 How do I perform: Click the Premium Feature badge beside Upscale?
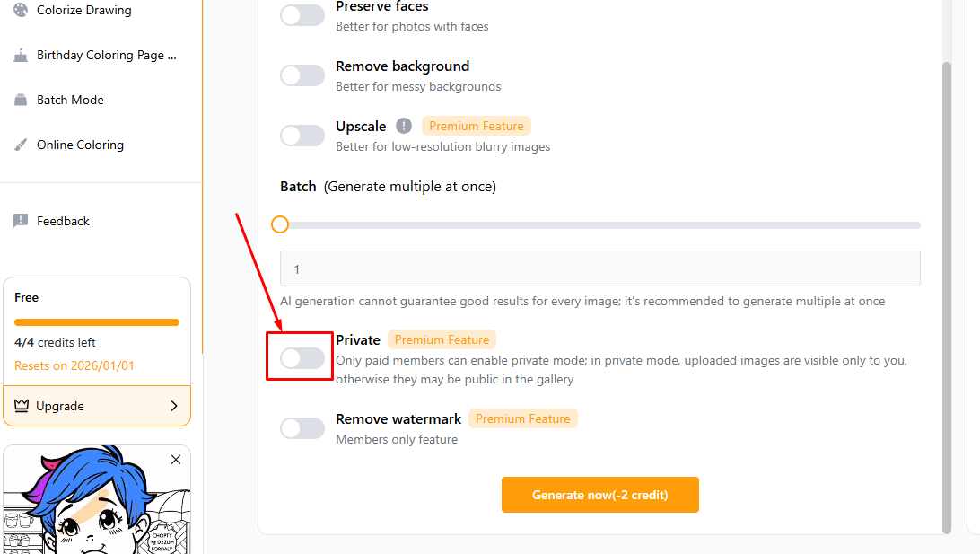[476, 125]
